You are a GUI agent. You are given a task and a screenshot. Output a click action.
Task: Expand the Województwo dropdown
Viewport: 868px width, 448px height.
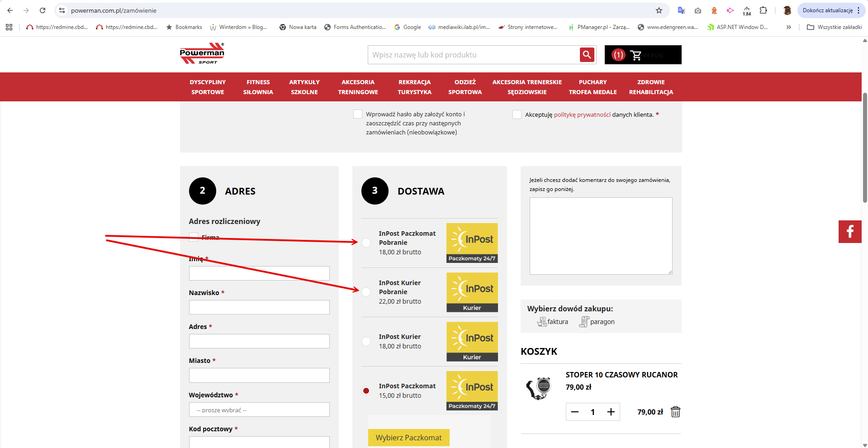coord(259,410)
